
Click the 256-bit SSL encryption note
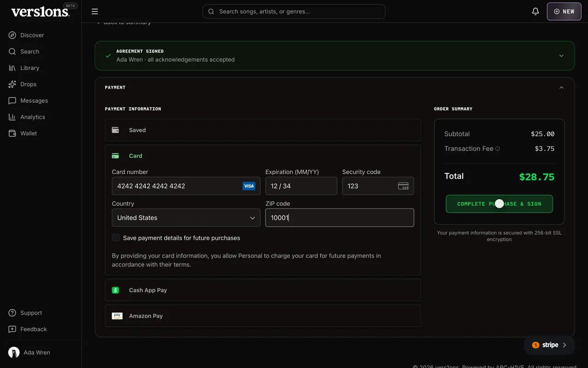(499, 236)
